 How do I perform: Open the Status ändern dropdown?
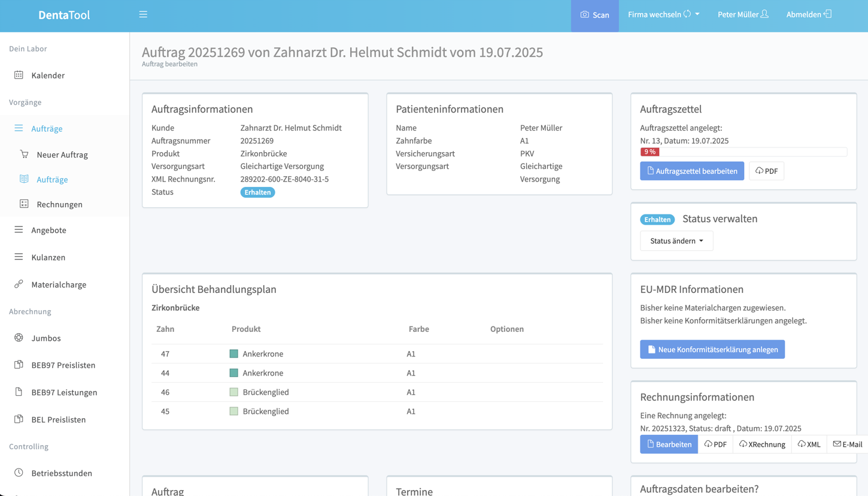pos(676,241)
